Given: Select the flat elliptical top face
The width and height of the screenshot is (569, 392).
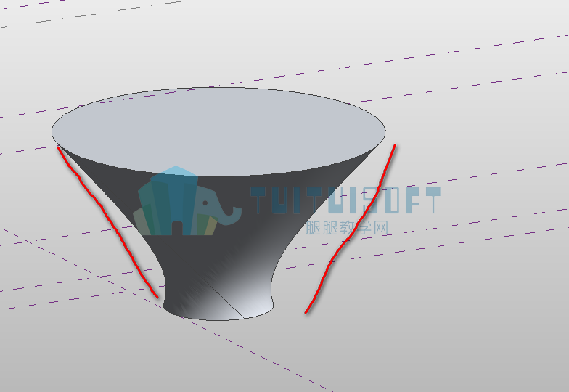Looking at the screenshot, I should coord(218,132).
